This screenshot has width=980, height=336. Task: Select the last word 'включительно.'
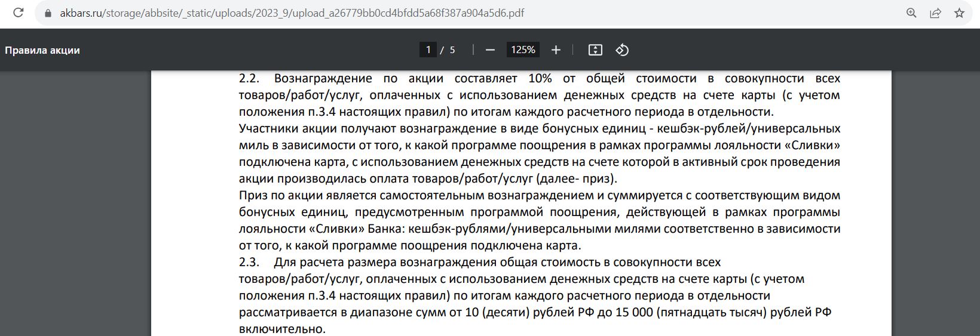click(x=282, y=329)
